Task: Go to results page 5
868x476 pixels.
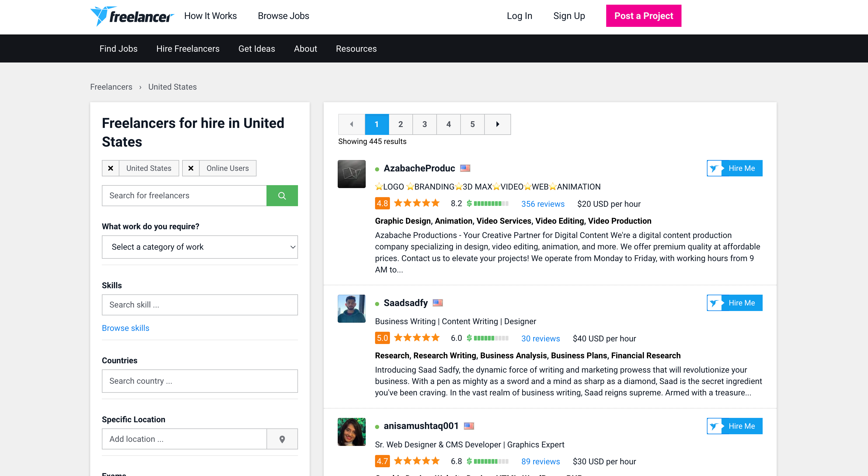Action: 473,124
